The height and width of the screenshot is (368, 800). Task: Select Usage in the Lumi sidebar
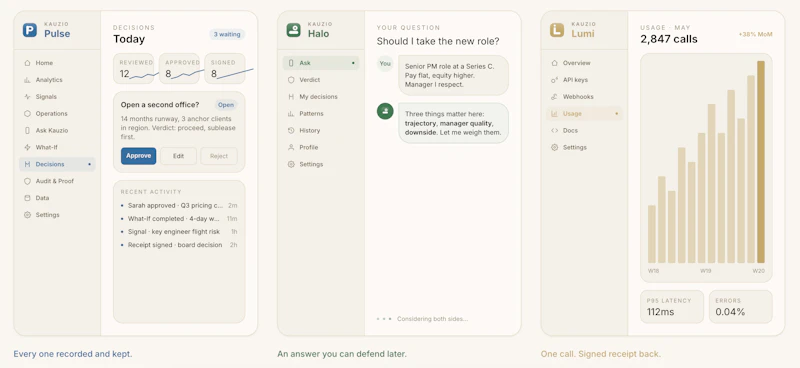coord(585,113)
